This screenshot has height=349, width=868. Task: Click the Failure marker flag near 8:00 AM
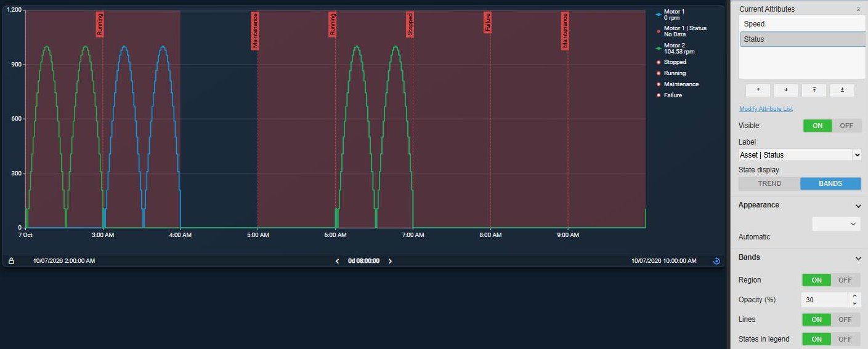[488, 22]
